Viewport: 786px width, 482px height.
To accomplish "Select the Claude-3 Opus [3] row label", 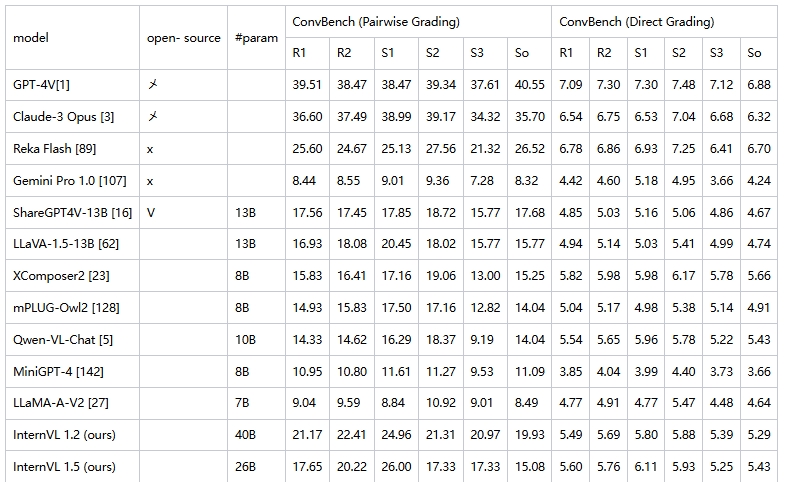I will (x=64, y=117).
